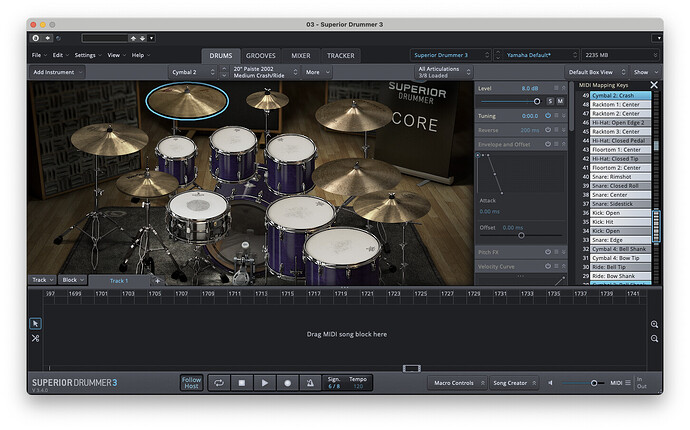690x430 pixels.
Task: Open the MIDI menu lines icon
Action: coord(628,382)
